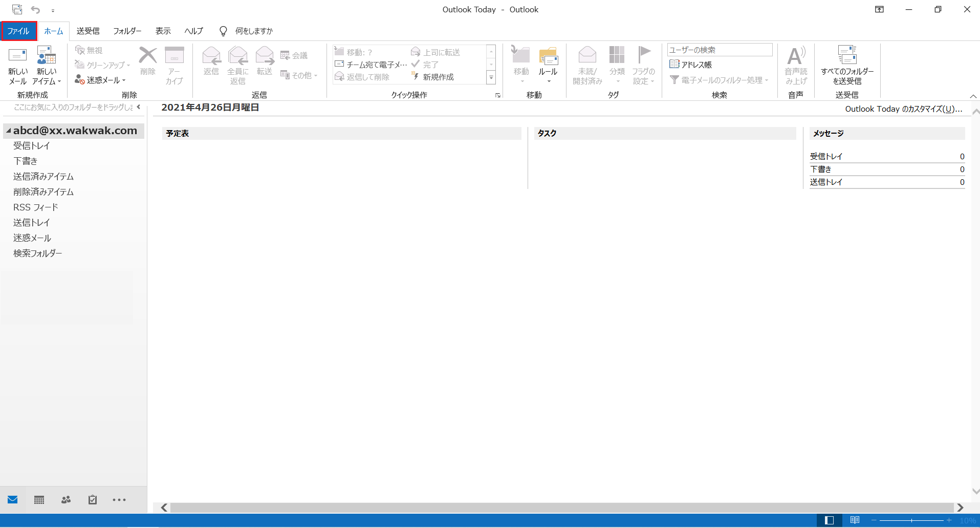This screenshot has height=528, width=980.
Task: Open the クリーンアップ dropdown
Action: point(102,65)
